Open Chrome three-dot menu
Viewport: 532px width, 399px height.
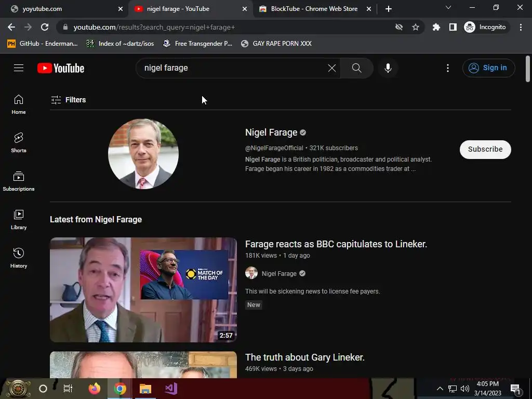(521, 27)
